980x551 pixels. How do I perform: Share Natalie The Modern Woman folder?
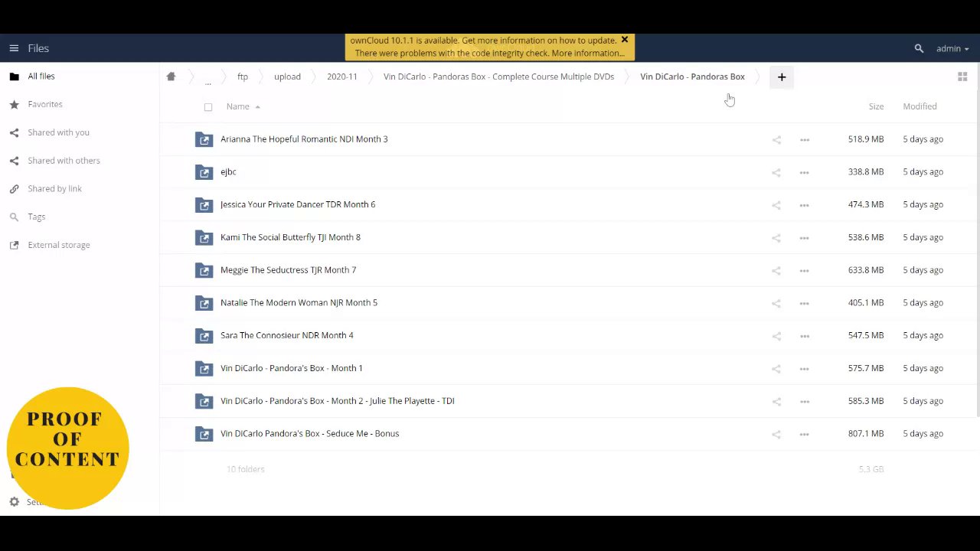pos(776,303)
